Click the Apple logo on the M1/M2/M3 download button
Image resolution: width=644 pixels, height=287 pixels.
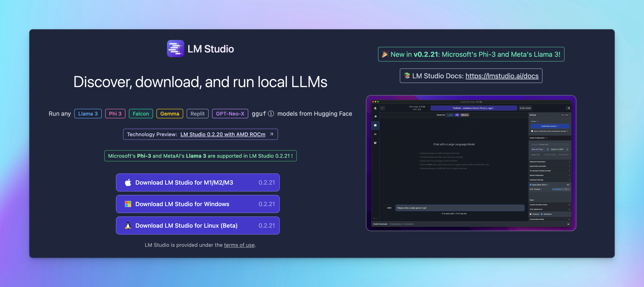(128, 182)
